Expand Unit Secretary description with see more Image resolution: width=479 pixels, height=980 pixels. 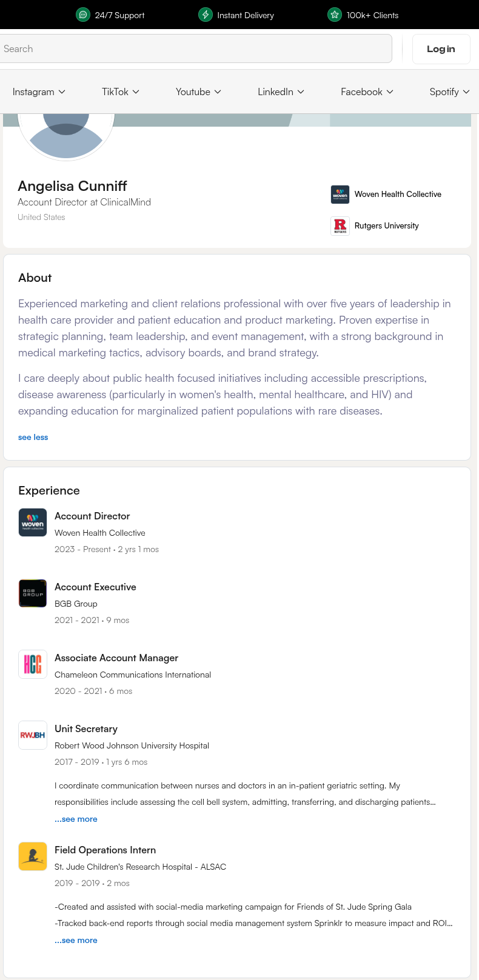point(76,819)
